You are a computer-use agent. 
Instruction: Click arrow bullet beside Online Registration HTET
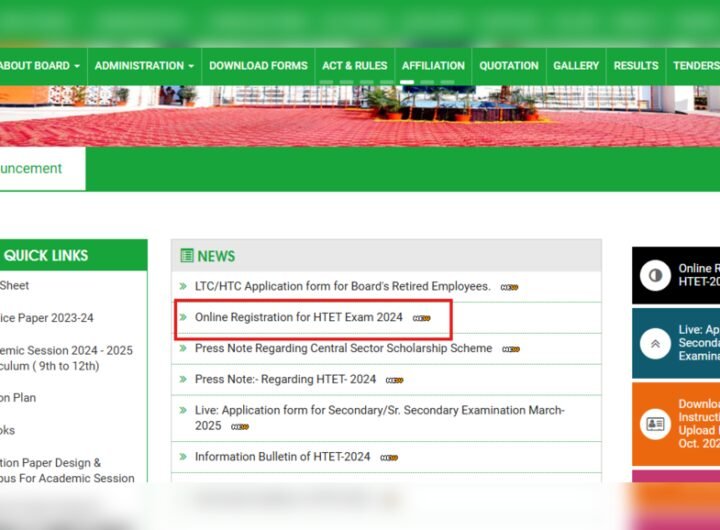183,317
